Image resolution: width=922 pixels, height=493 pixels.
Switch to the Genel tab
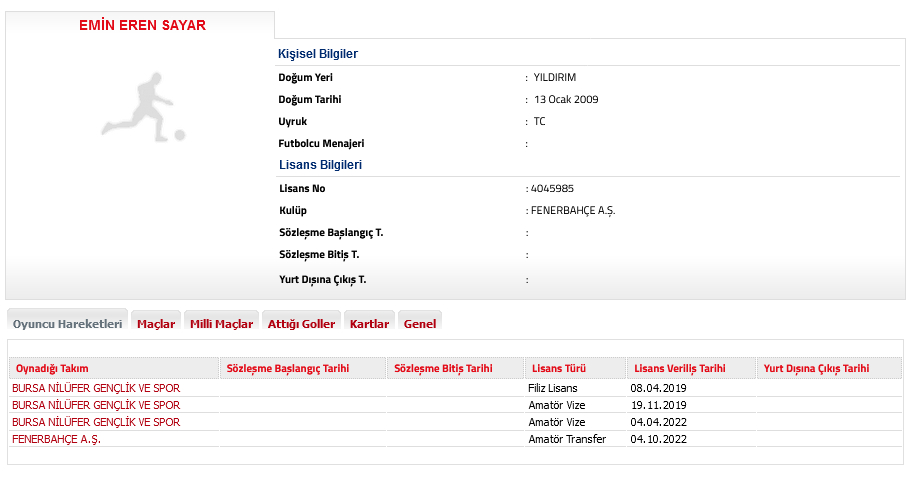419,324
